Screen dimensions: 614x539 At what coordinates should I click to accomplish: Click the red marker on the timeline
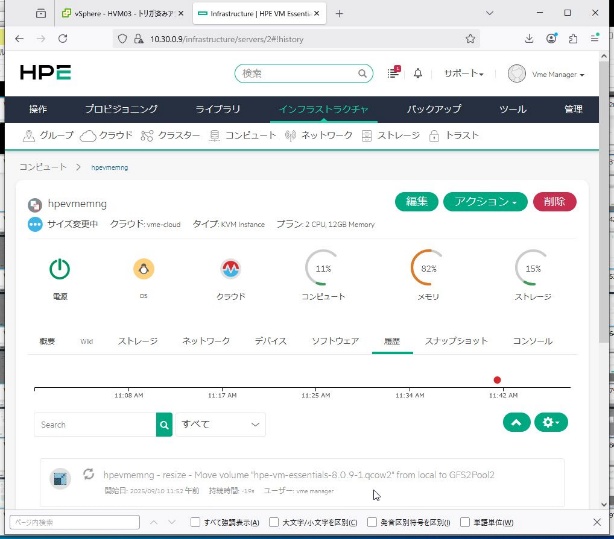tap(497, 379)
